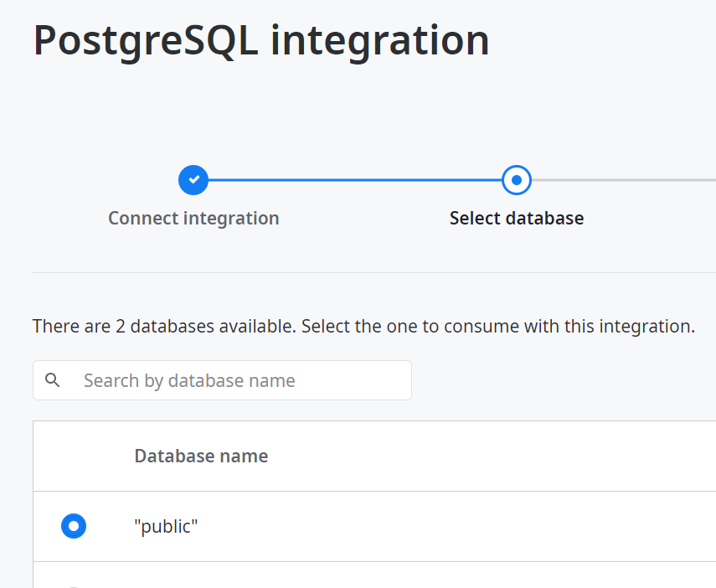Click the '2 databases available' description text
The image size is (716, 588).
tap(363, 326)
